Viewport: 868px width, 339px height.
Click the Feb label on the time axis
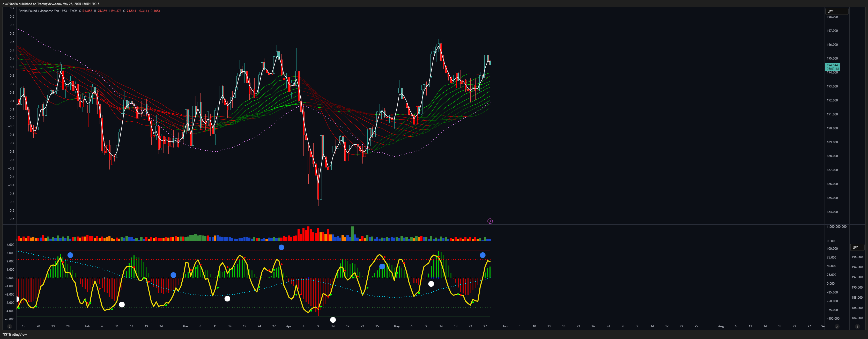87,326
